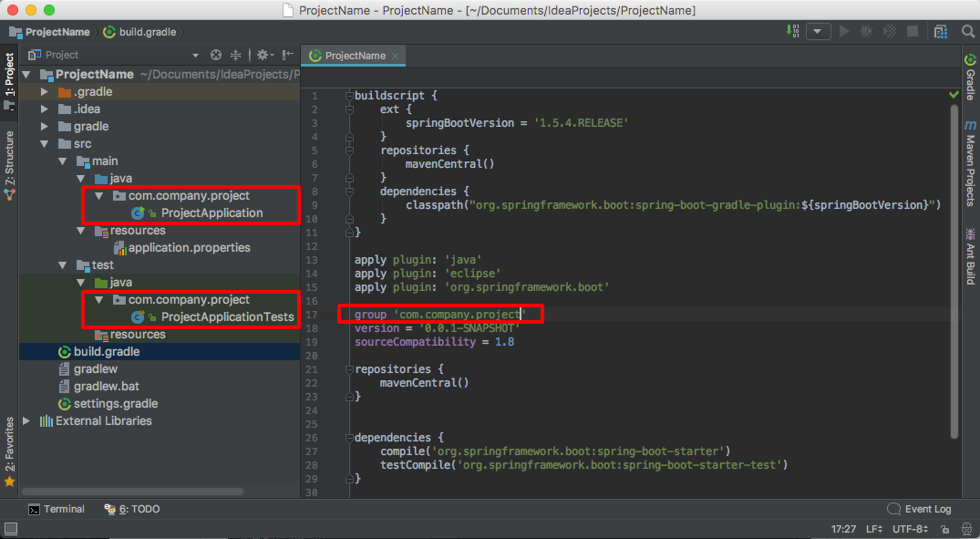The height and width of the screenshot is (539, 980).
Task: Click the Update Project arrow icon
Action: [793, 30]
